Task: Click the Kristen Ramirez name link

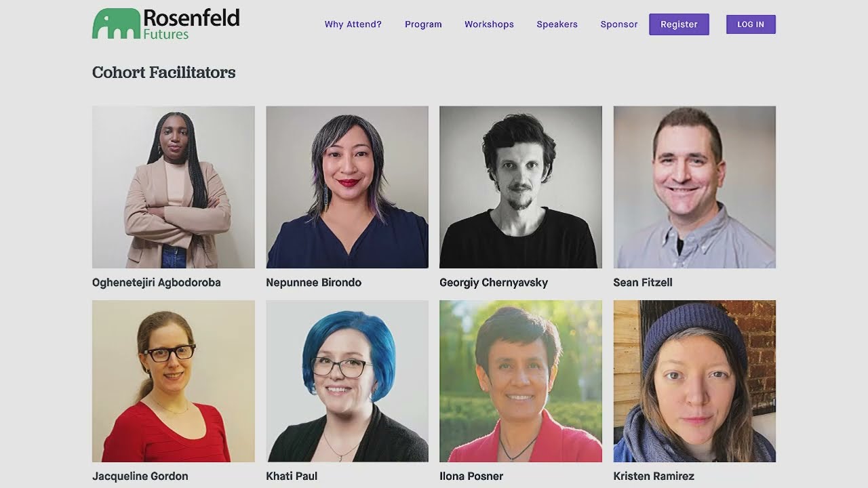Action: coord(654,476)
